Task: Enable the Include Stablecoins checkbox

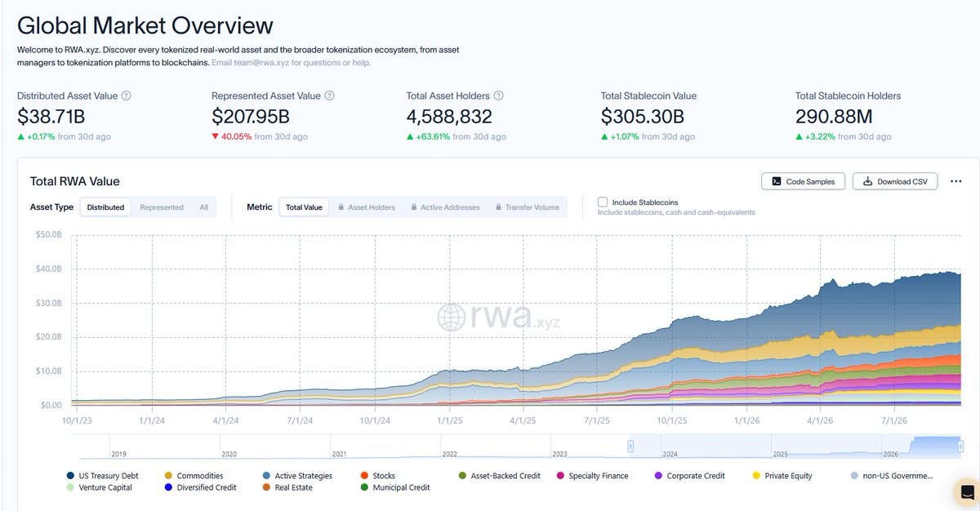Action: (603, 202)
